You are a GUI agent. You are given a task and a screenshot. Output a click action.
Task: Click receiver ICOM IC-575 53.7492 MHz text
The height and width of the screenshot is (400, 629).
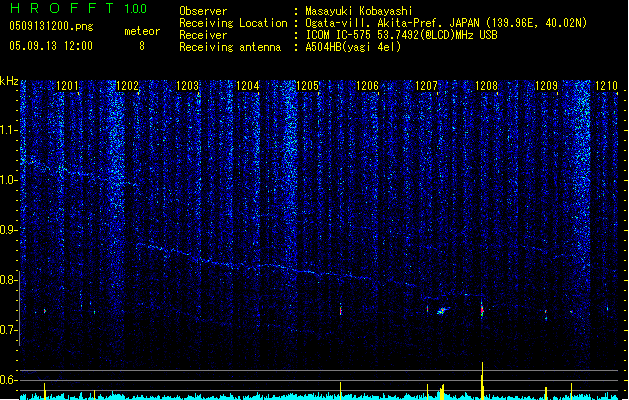click(401, 35)
